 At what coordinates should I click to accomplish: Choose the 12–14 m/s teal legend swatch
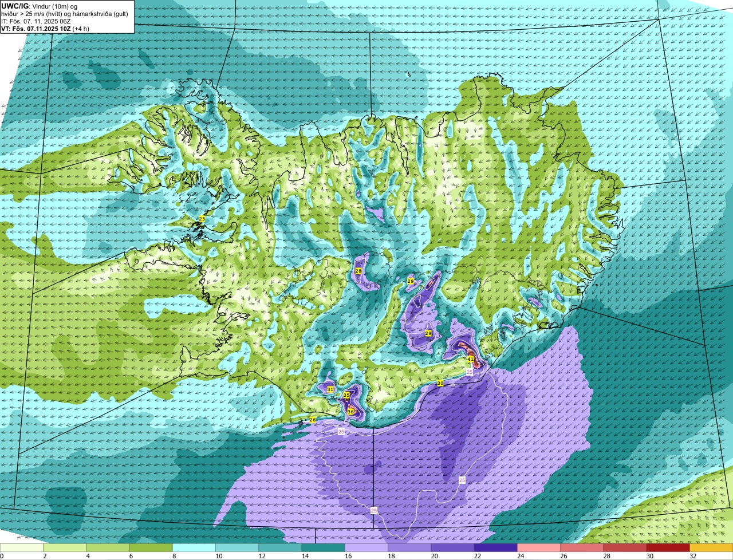(280, 547)
